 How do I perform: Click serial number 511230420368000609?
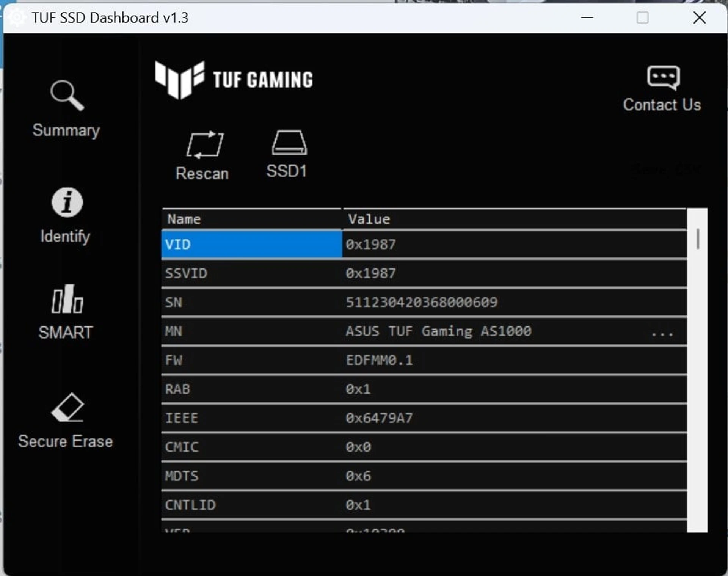pos(421,303)
